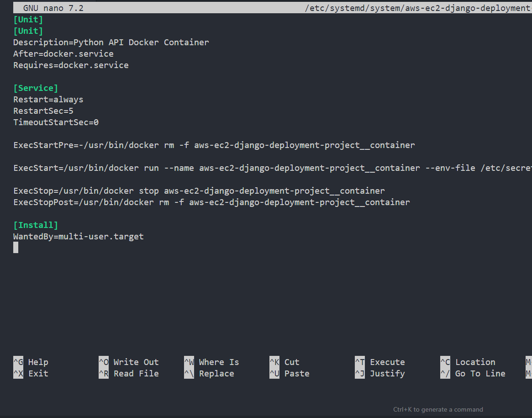Click the ExecStopPost docker rm line
The height and width of the screenshot is (418, 532).
click(211, 202)
